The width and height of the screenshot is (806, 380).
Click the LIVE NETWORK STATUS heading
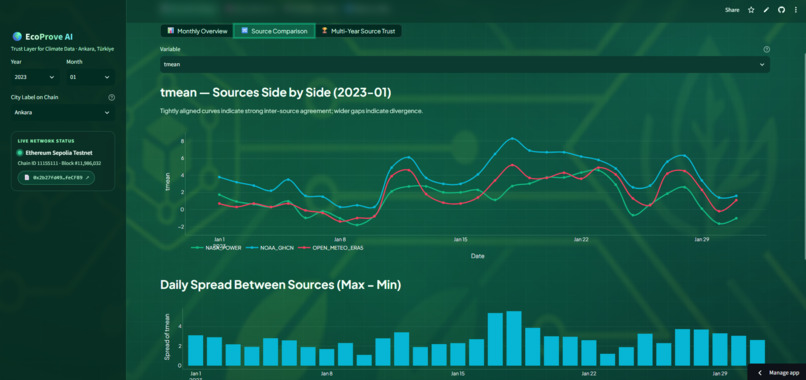[x=46, y=141]
